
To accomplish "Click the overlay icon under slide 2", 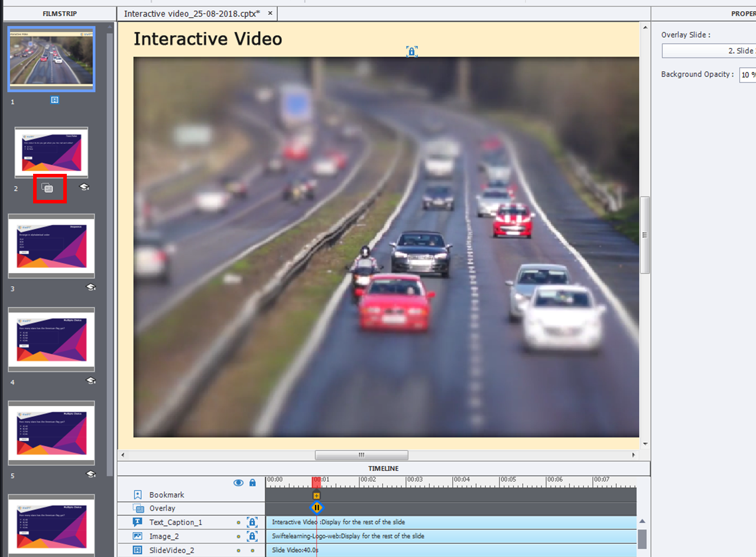I will (x=48, y=188).
